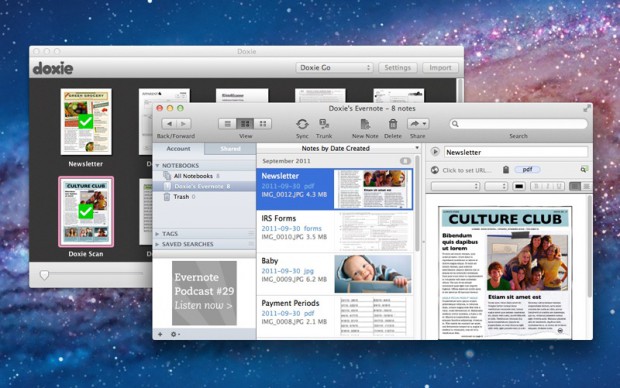Click the black text color swatch

point(519,186)
